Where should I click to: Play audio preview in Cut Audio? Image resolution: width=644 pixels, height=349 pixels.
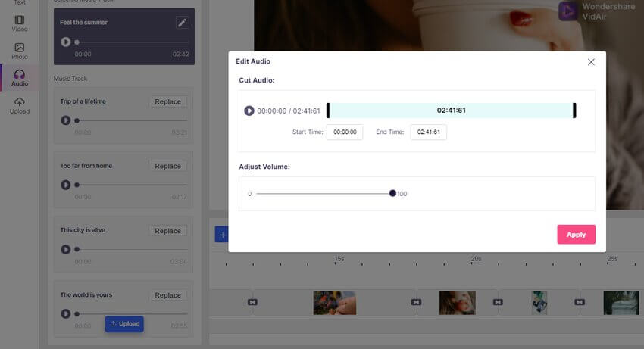coord(249,111)
